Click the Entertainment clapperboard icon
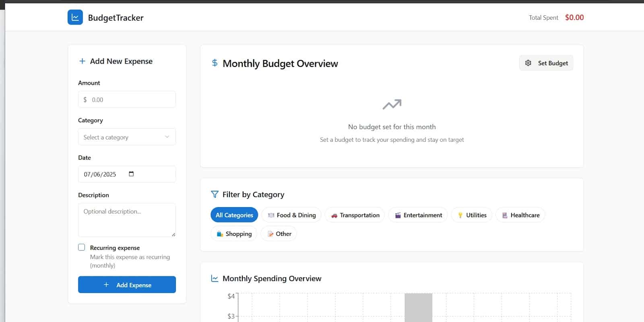The image size is (644, 322). pyautogui.click(x=398, y=215)
